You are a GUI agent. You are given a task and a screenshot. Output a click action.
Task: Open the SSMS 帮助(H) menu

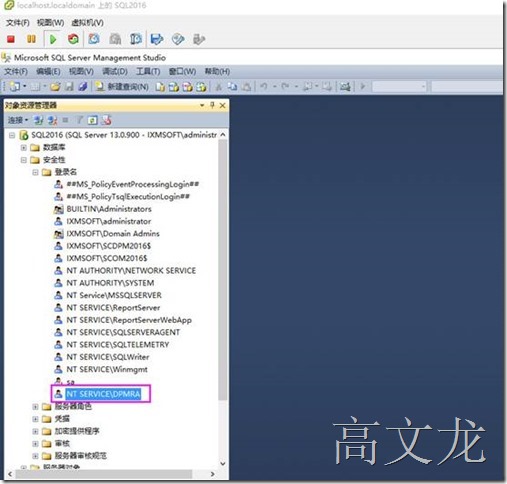217,71
